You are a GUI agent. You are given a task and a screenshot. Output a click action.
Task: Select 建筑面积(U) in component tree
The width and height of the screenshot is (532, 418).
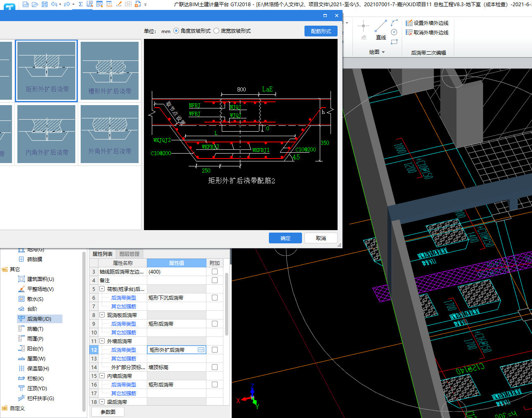coord(36,279)
